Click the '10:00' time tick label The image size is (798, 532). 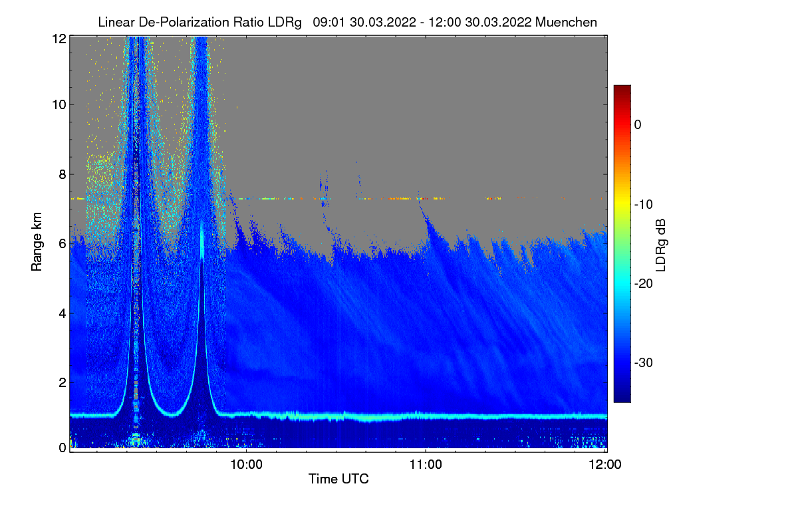246,465
